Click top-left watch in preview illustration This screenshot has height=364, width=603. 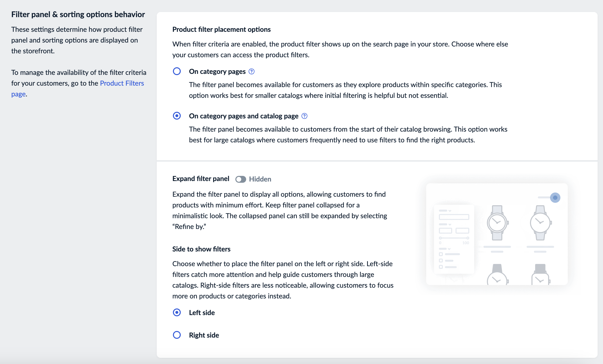(x=497, y=223)
